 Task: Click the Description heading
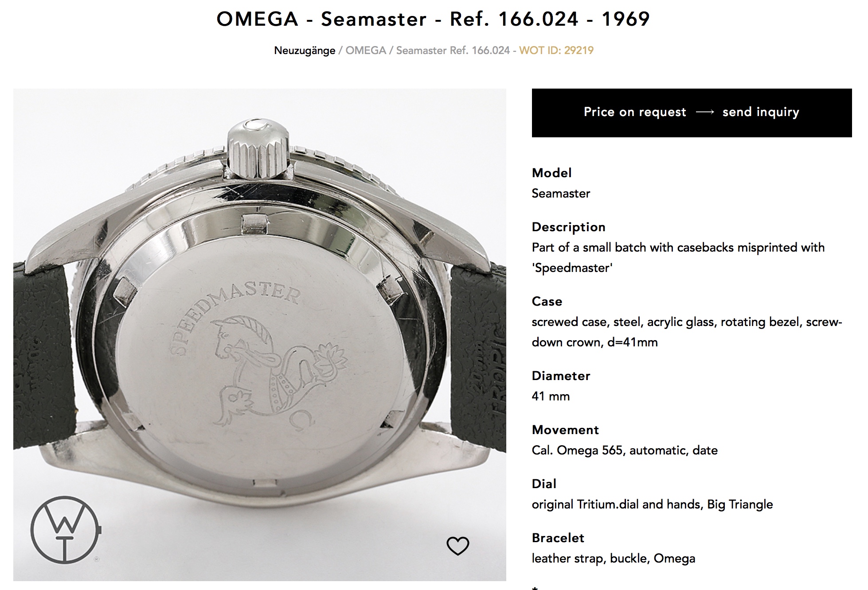pyautogui.click(x=568, y=227)
